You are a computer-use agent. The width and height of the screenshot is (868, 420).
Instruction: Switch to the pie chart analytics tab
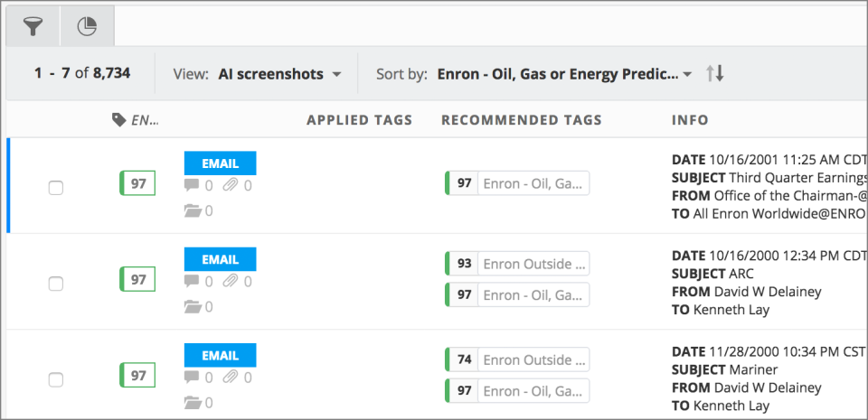coord(86,27)
